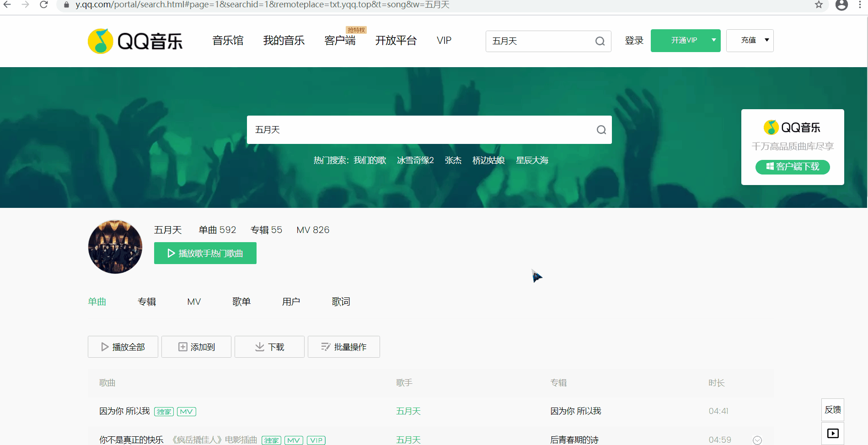
Task: Click the 客户端下载 button
Action: (793, 167)
